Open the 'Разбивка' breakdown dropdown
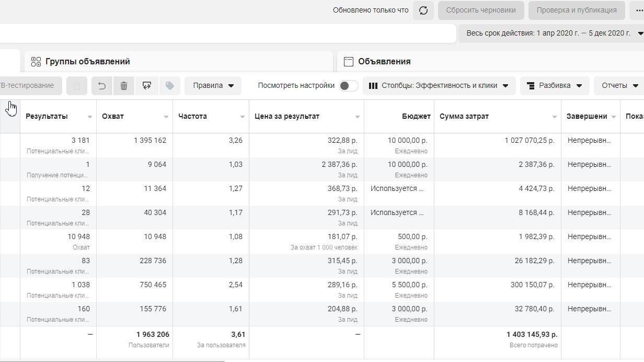The width and height of the screenshot is (644, 362). tap(555, 86)
